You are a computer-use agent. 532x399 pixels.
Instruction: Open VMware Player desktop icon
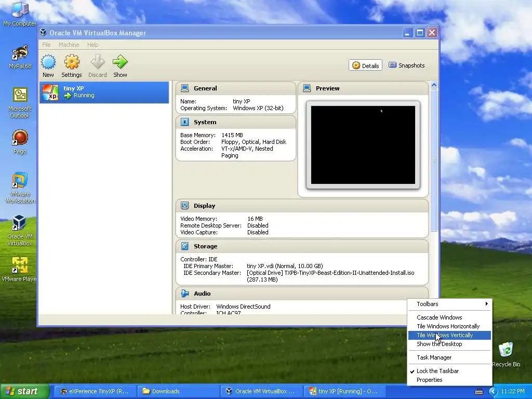[x=19, y=270]
